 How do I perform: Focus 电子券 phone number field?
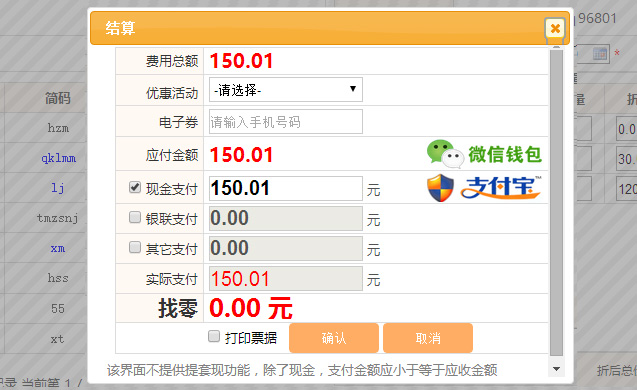[x=286, y=121]
